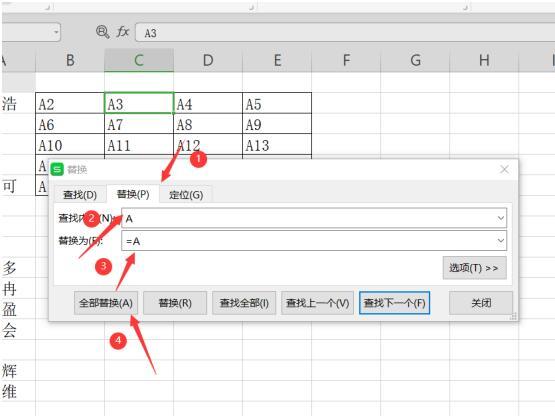Click the 查找下一个(F) button
Viewport: 555px width, 416px height.
click(x=394, y=303)
